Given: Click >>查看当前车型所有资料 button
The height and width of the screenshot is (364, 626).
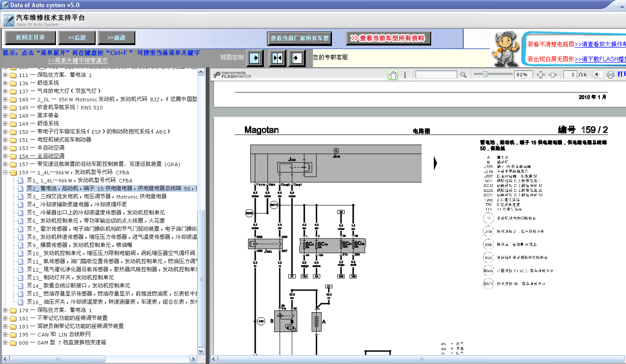Looking at the screenshot, I should tap(388, 38).
